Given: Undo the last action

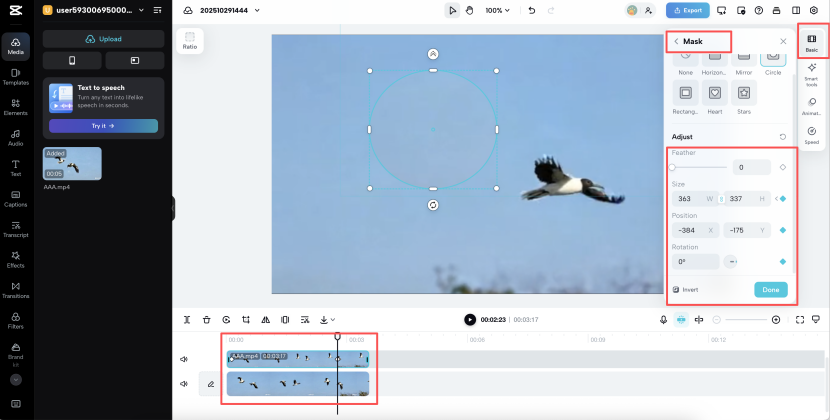Looking at the screenshot, I should pos(532,10).
